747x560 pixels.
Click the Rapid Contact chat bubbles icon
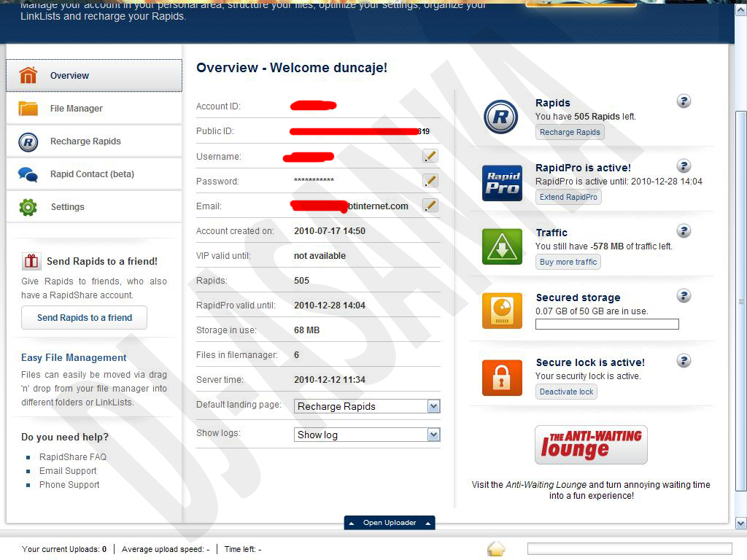tap(28, 174)
